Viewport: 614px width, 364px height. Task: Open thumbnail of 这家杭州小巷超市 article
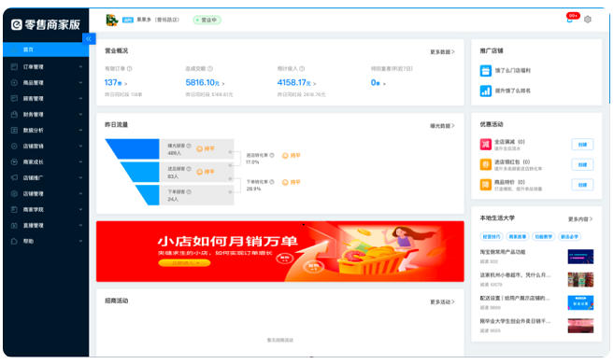coord(580,280)
